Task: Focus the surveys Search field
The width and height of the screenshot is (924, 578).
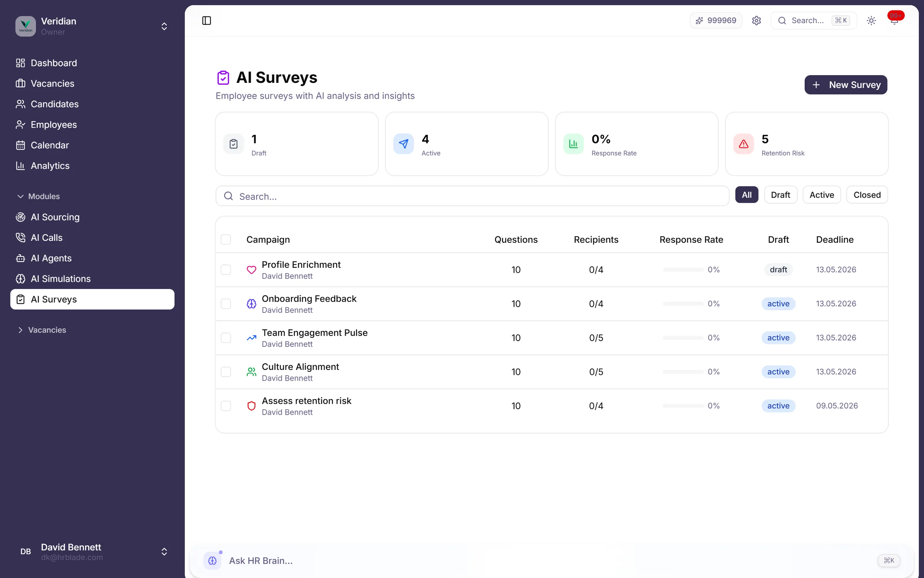Action: pyautogui.click(x=472, y=196)
